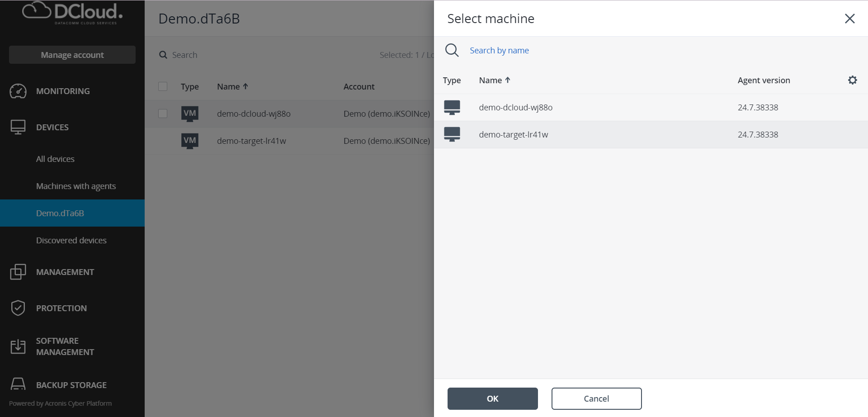This screenshot has width=868, height=417.
Task: Focus the Search by name field
Action: 499,50
